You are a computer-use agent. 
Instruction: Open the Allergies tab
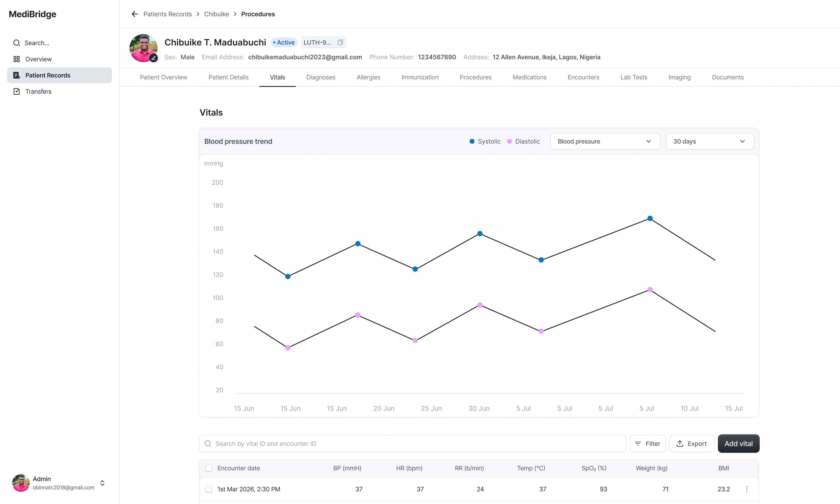(368, 77)
